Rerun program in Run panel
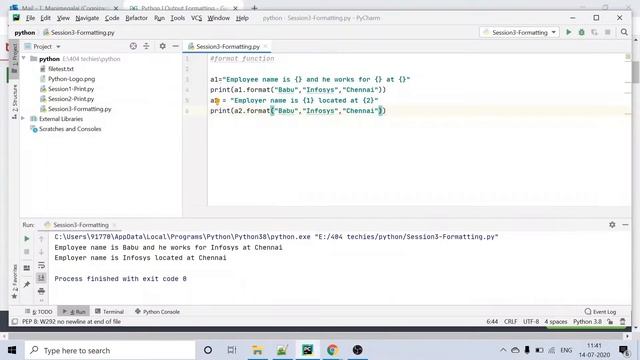The width and height of the screenshot is (640, 360). [x=27, y=239]
